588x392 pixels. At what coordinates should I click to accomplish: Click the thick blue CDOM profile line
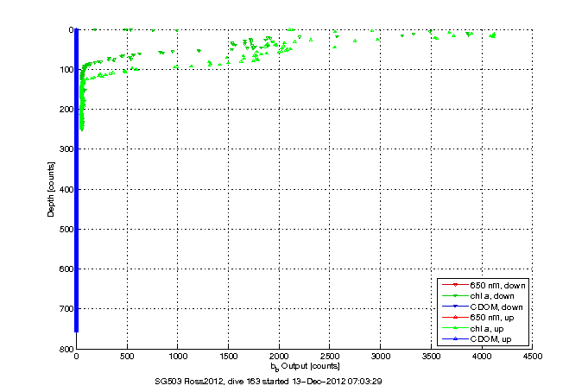(x=77, y=180)
